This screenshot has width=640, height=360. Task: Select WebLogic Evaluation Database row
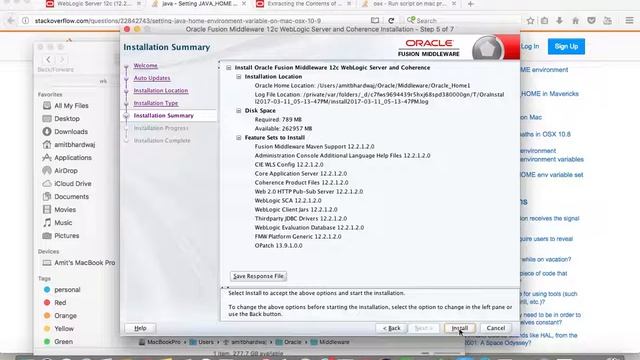[309, 227]
